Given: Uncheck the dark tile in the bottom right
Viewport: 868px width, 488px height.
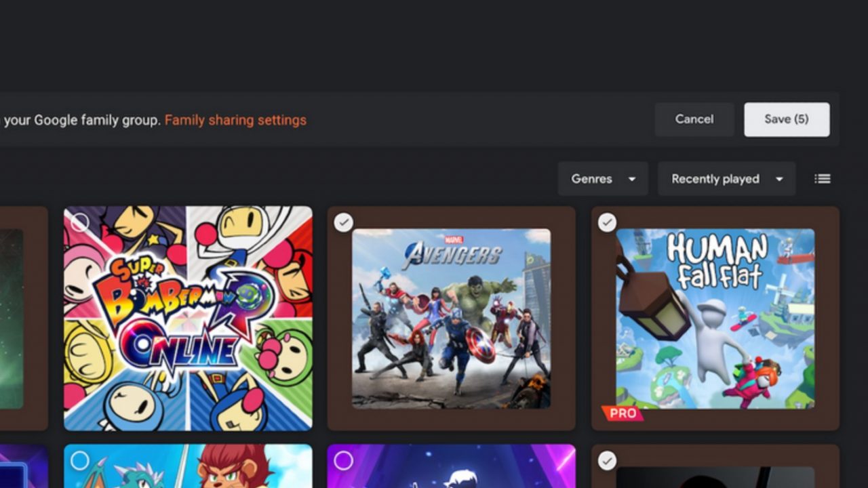Looking at the screenshot, I should pyautogui.click(x=607, y=461).
